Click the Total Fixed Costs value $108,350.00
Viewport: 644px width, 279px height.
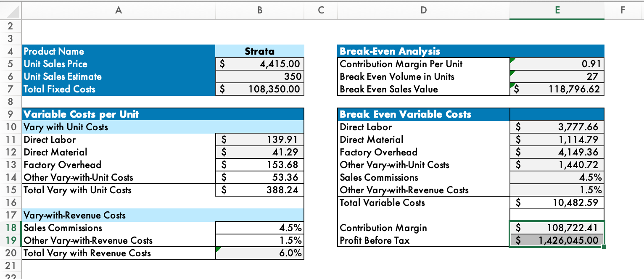[x=259, y=89]
